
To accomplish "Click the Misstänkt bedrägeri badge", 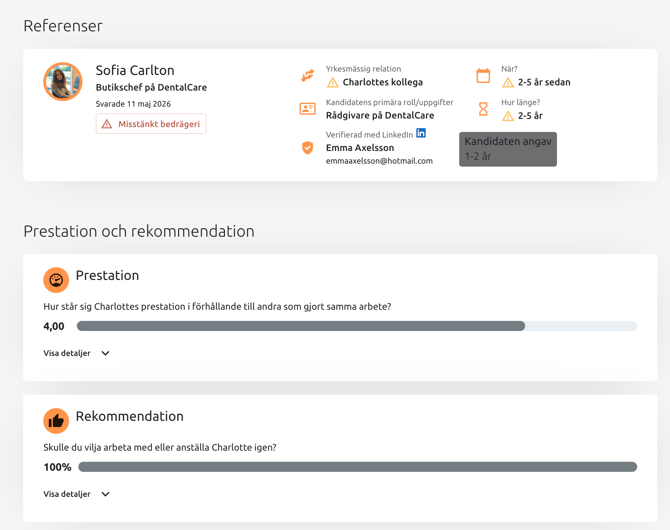I will pos(151,124).
